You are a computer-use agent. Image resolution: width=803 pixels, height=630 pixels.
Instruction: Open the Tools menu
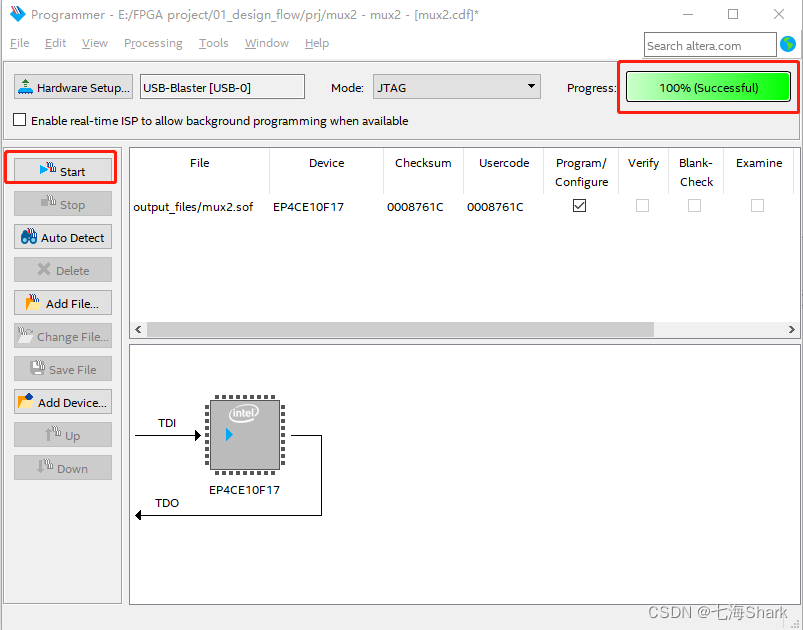tap(214, 43)
